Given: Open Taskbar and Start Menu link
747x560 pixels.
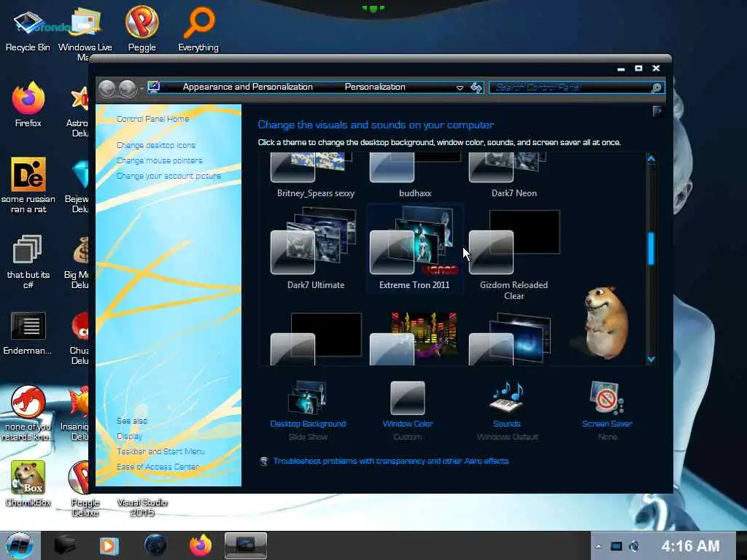Looking at the screenshot, I should click(160, 451).
